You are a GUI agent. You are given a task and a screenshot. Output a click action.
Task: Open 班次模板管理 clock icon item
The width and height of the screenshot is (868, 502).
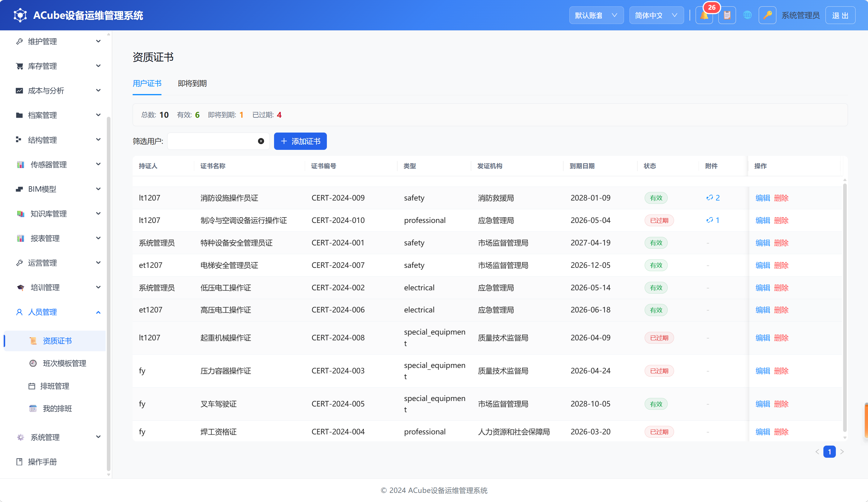coord(58,363)
